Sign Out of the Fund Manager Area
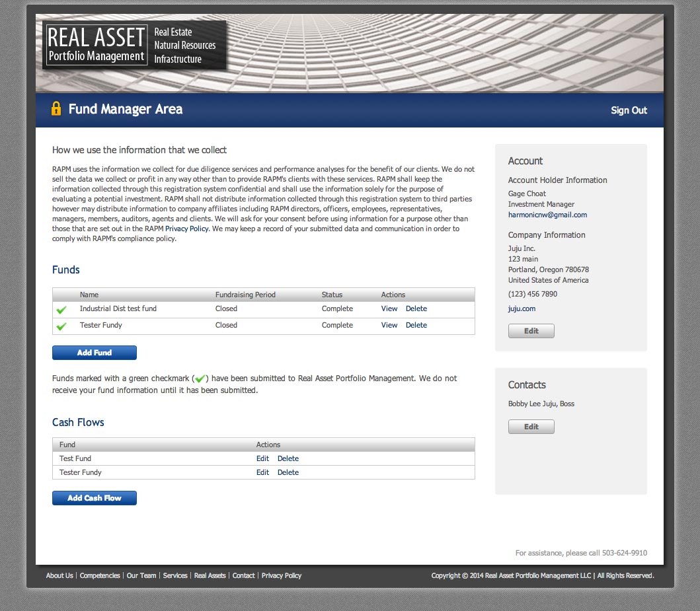The width and height of the screenshot is (700, 611). (629, 110)
